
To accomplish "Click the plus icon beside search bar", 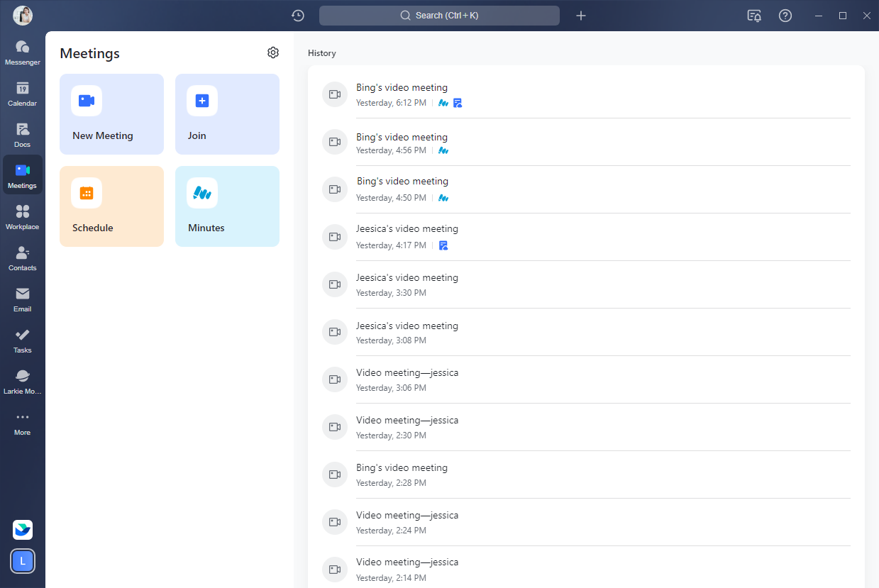I will coord(581,16).
